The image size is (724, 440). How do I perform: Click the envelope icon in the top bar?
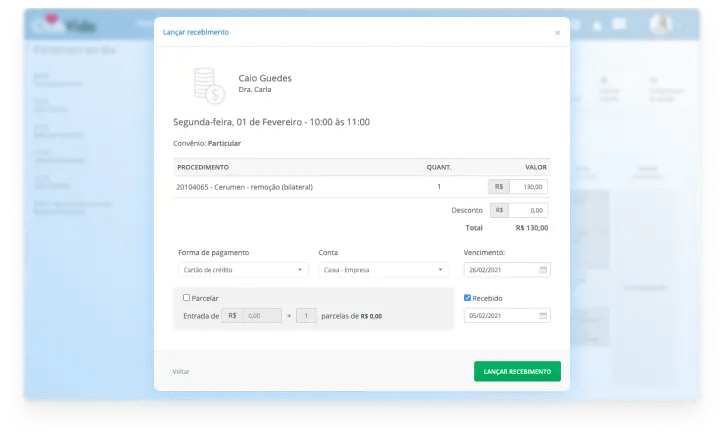pyautogui.click(x=620, y=23)
